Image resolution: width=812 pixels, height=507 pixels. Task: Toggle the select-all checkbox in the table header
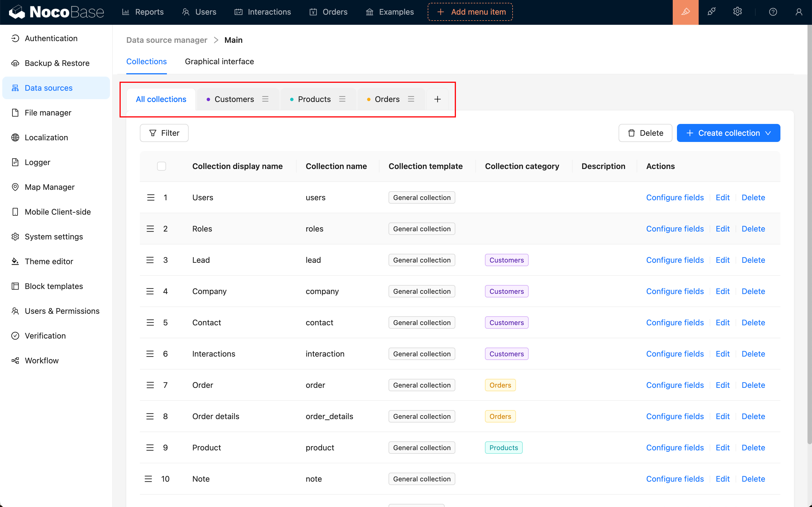(161, 166)
